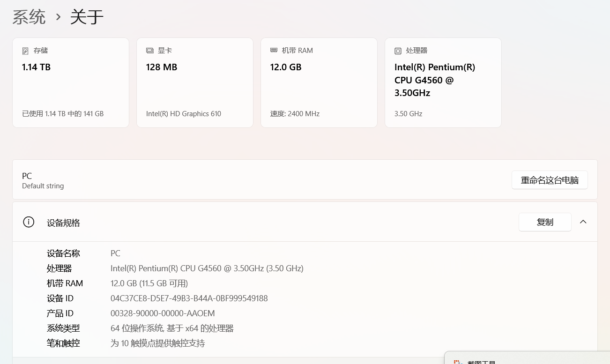610x364 pixels.
Task: Open the 机带 RAM 12.0 GB card
Action: pos(319,82)
